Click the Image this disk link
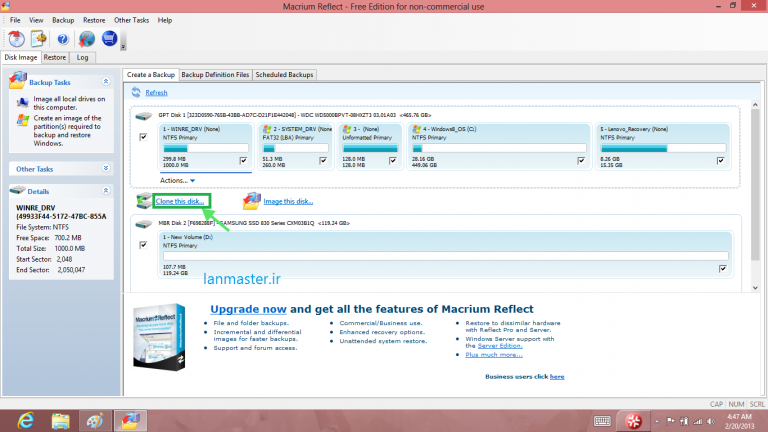Screen dimensions: 768x432 click(288, 201)
